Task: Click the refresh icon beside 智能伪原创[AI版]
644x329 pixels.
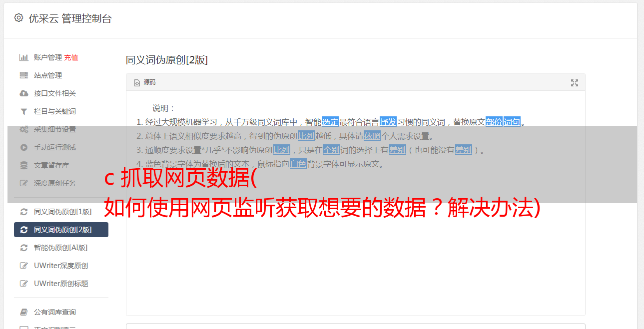Action: [x=23, y=248]
